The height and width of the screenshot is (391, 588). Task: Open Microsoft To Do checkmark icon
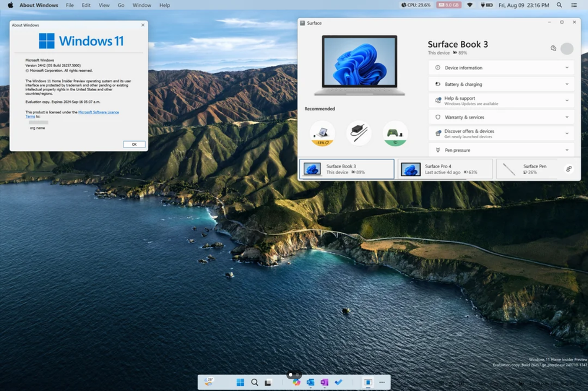338,382
